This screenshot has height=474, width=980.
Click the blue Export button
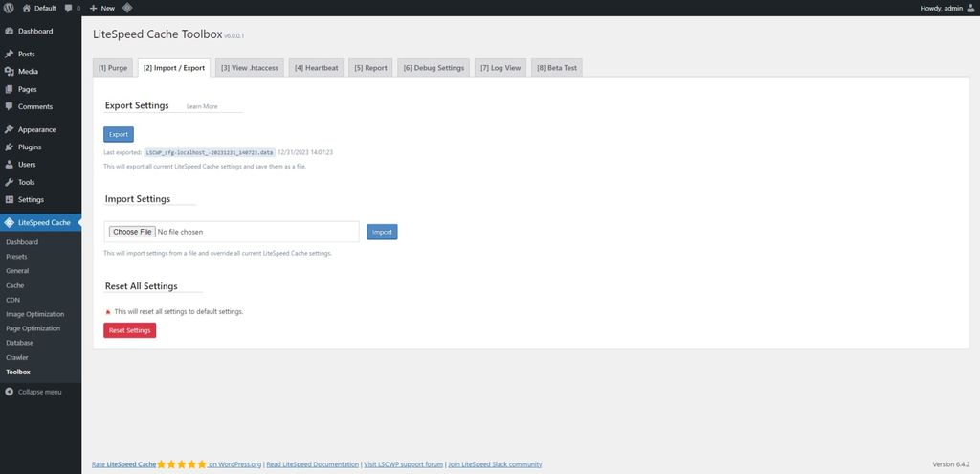pyautogui.click(x=119, y=134)
